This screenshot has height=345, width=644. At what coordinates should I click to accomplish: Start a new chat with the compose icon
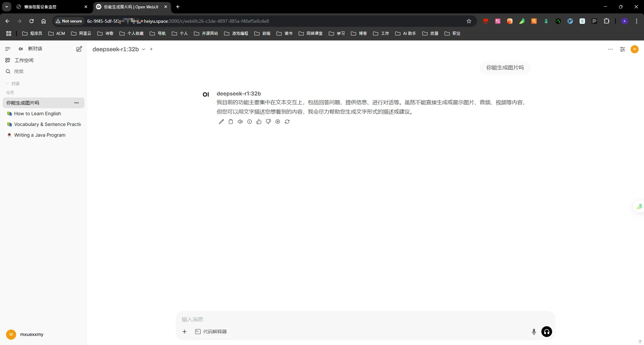tap(79, 49)
